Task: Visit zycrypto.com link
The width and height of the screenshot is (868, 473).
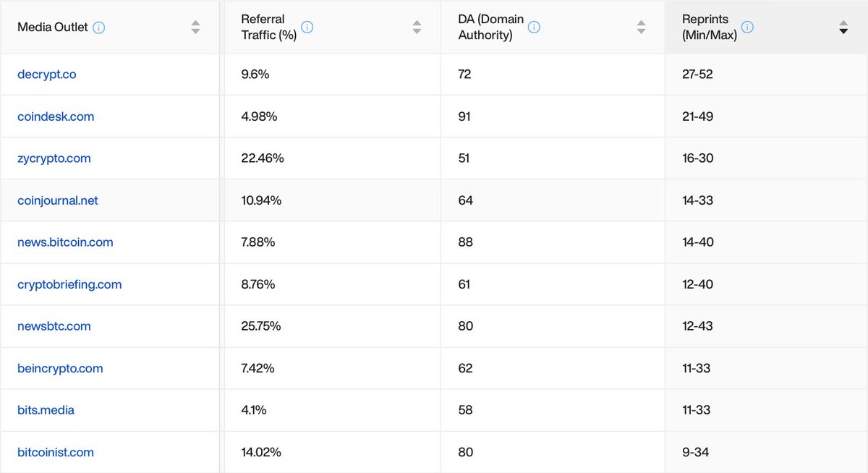Action: [x=54, y=158]
